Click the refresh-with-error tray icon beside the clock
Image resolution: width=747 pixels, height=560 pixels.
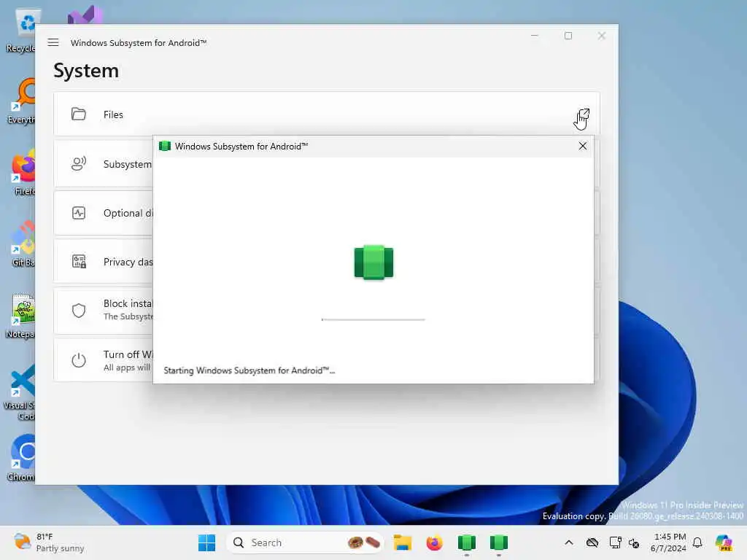coord(634,542)
